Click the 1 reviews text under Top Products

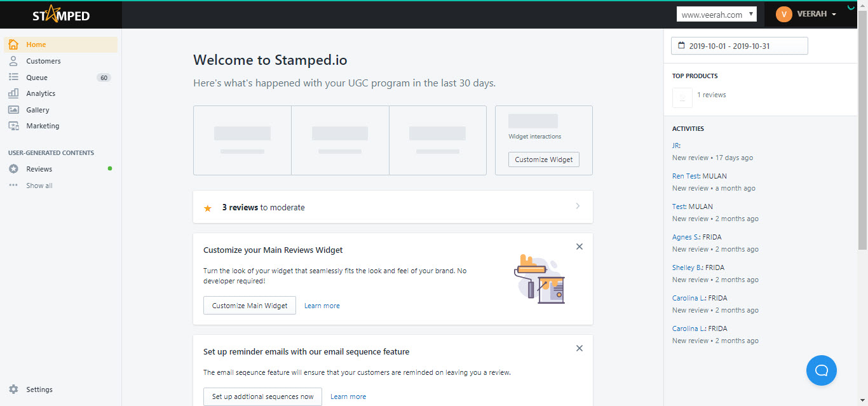tap(712, 95)
